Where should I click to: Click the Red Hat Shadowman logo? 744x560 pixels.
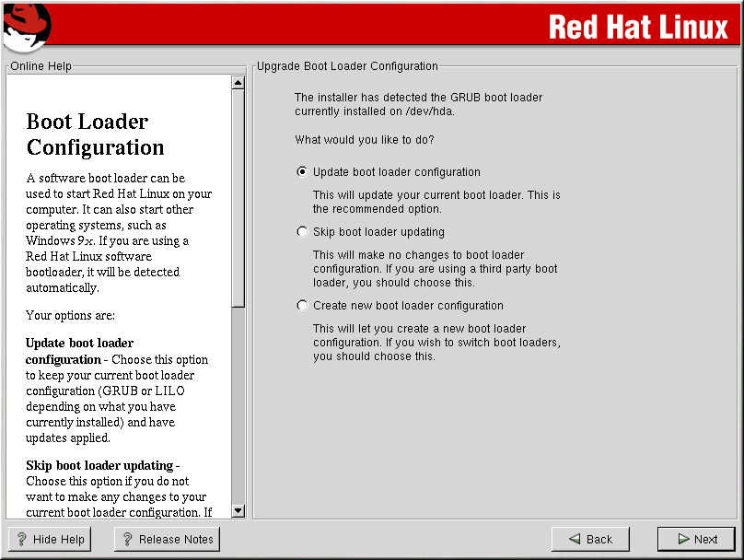26,27
